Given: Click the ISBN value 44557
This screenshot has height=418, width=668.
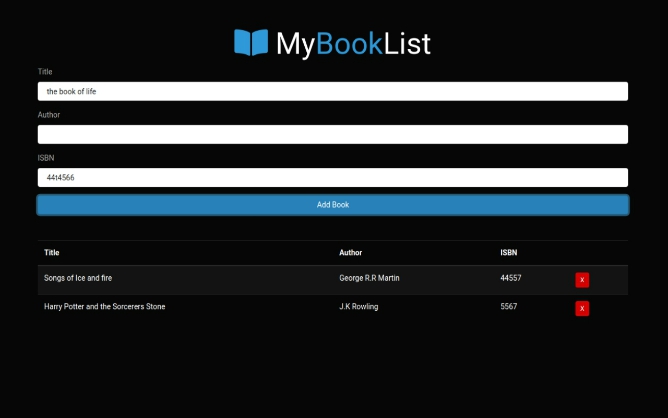Looking at the screenshot, I should [510, 278].
